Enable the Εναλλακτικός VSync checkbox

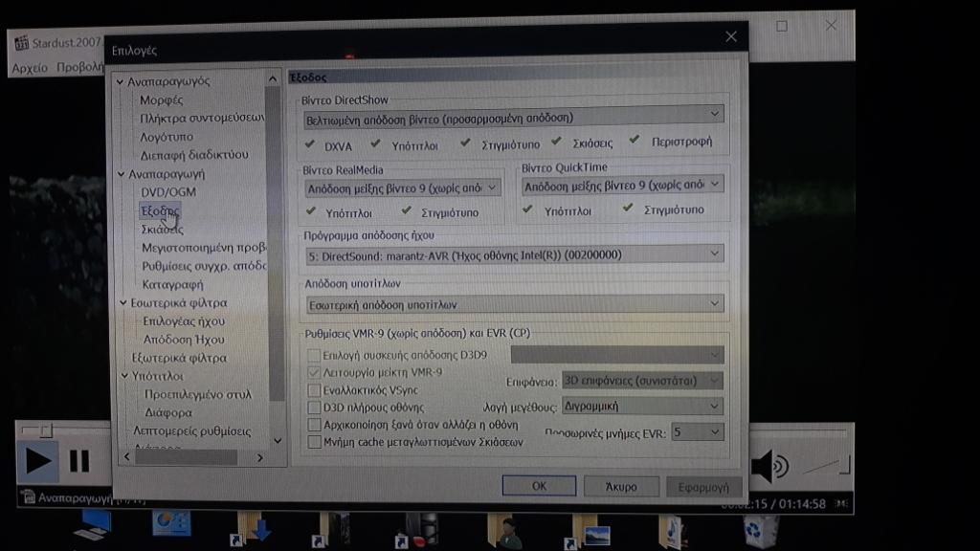(x=314, y=390)
